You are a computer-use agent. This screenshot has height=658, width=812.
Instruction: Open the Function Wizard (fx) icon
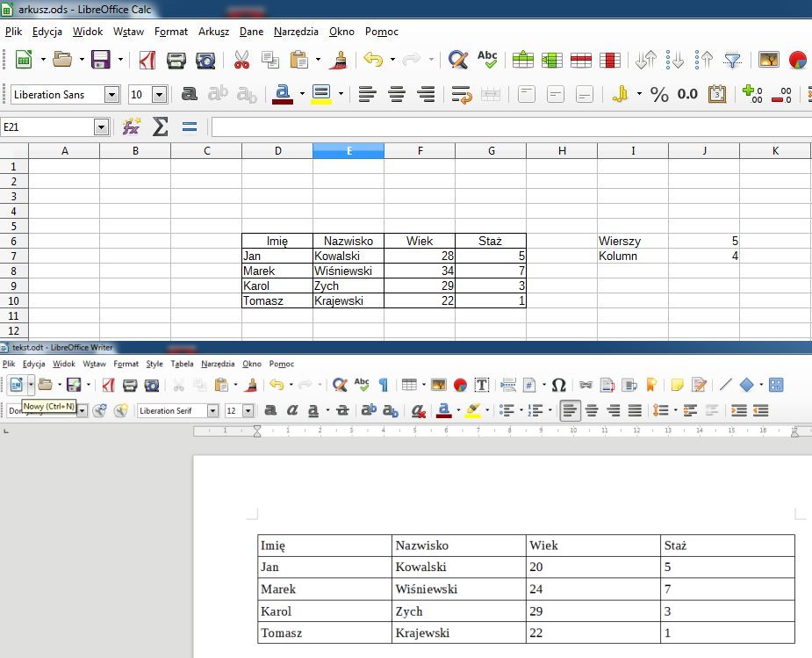[x=132, y=127]
